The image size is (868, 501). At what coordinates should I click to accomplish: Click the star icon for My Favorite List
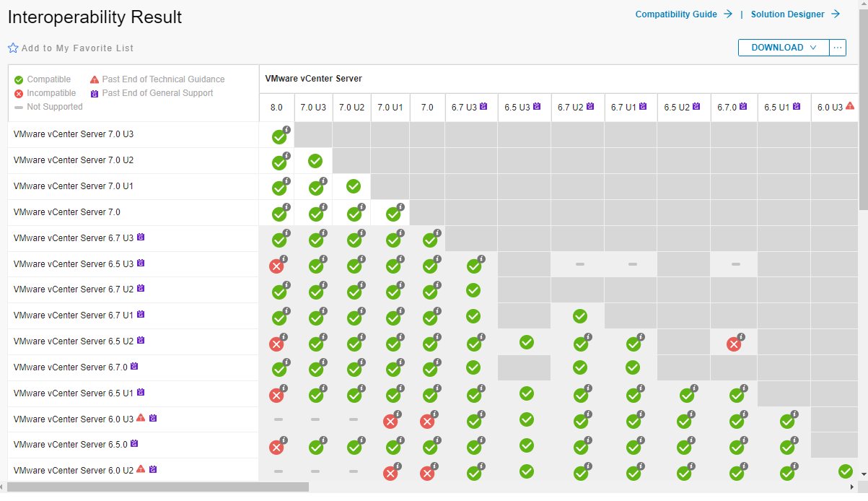click(x=13, y=48)
